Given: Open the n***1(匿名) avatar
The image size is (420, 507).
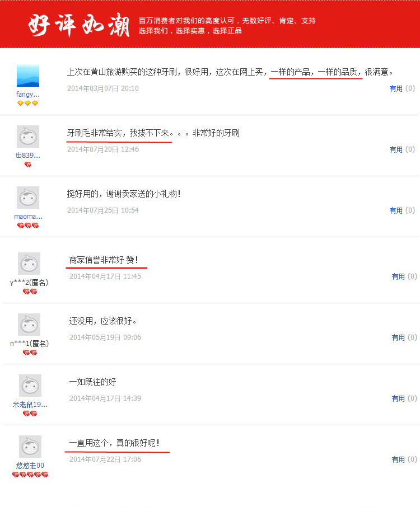Looking at the screenshot, I should (x=29, y=325).
